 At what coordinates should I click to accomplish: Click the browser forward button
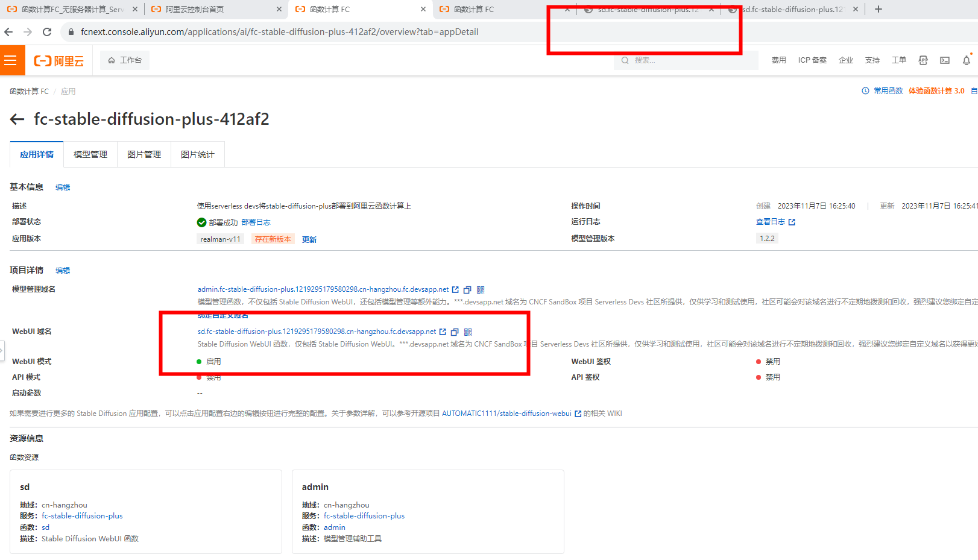click(28, 32)
